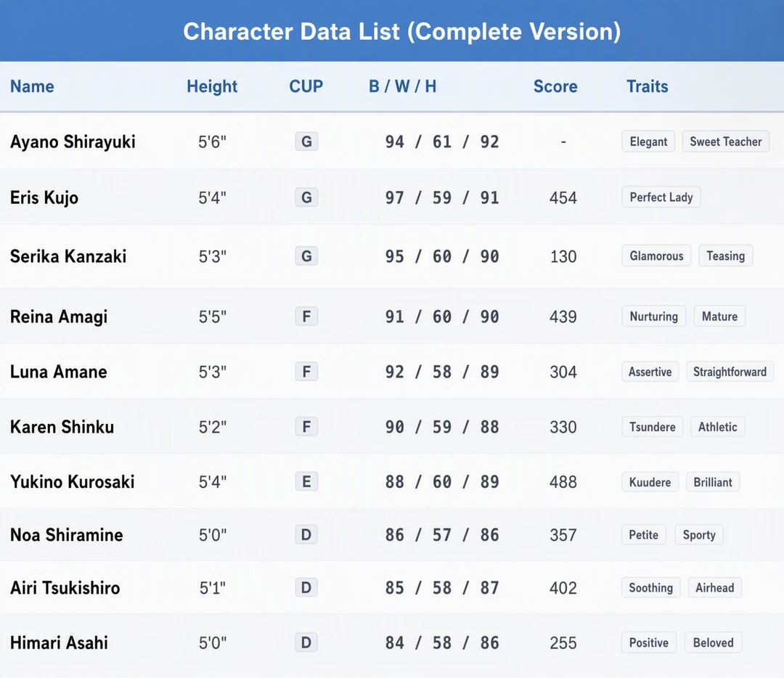Viewport: 784px width, 678px height.
Task: Select the Sweet Teacher trait tag
Action: coord(725,142)
